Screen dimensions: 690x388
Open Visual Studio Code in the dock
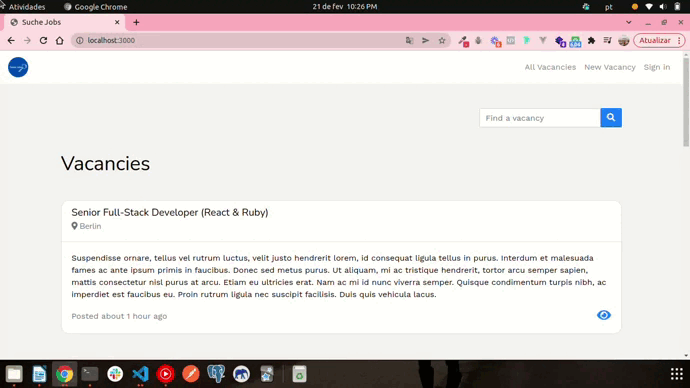coord(140,374)
